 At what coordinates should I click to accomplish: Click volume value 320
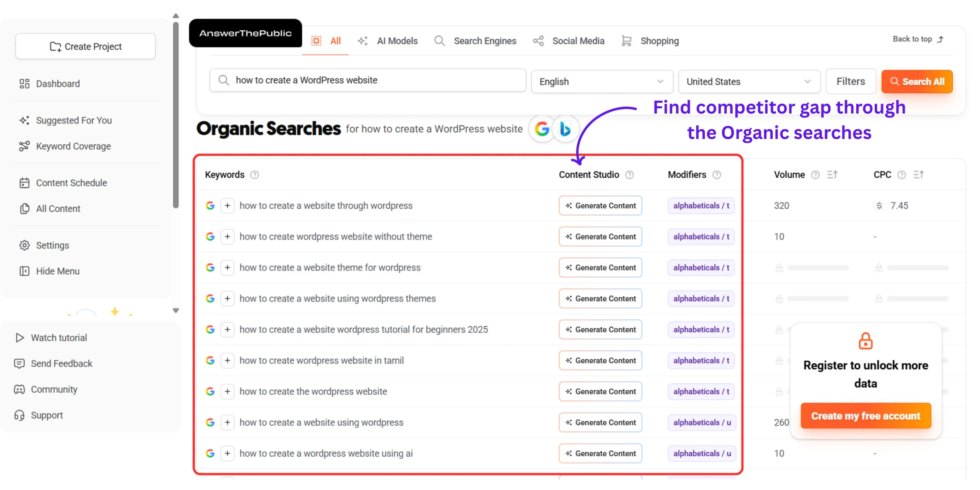(x=781, y=206)
